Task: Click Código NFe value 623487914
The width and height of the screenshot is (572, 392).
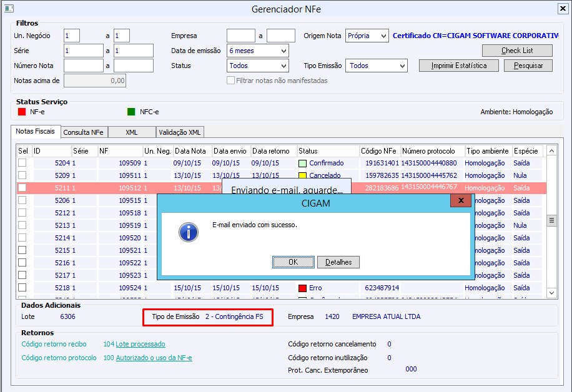Action: point(382,288)
